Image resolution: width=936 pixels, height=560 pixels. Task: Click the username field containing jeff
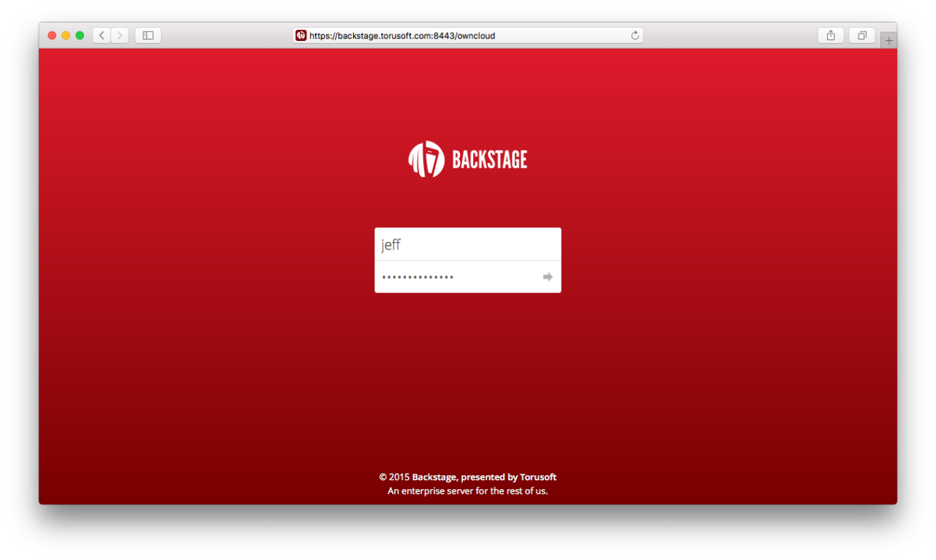coord(468,244)
